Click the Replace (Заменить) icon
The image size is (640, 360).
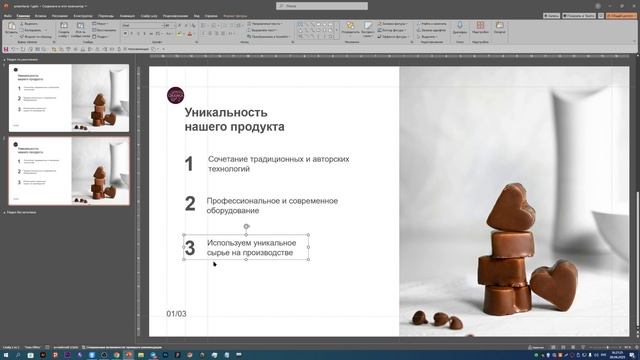click(418, 30)
